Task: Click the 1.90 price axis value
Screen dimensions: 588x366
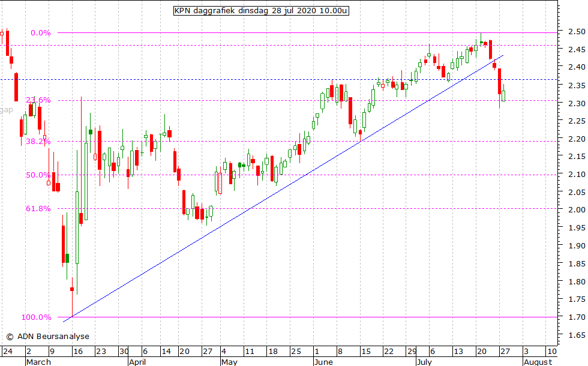Action: (x=577, y=245)
